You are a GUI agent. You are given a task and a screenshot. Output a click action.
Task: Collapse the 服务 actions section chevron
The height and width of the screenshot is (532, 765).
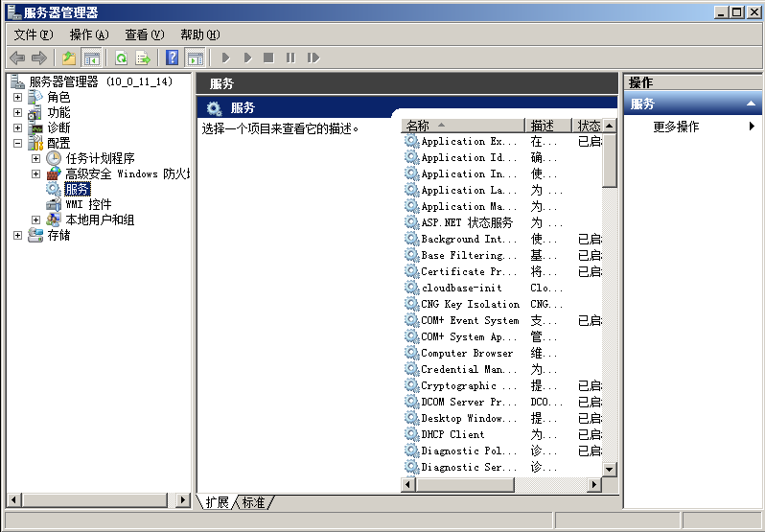click(x=750, y=104)
